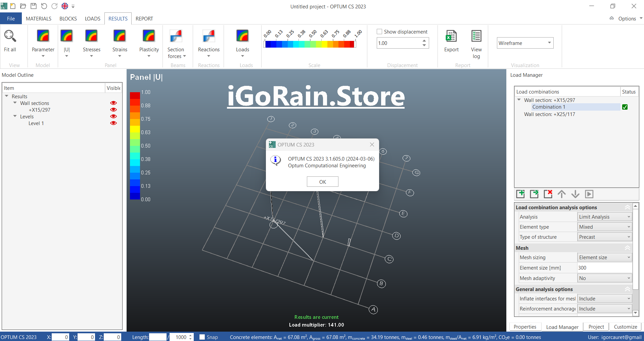Click the Export to Excel icon
The width and height of the screenshot is (644, 341).
(451, 36)
